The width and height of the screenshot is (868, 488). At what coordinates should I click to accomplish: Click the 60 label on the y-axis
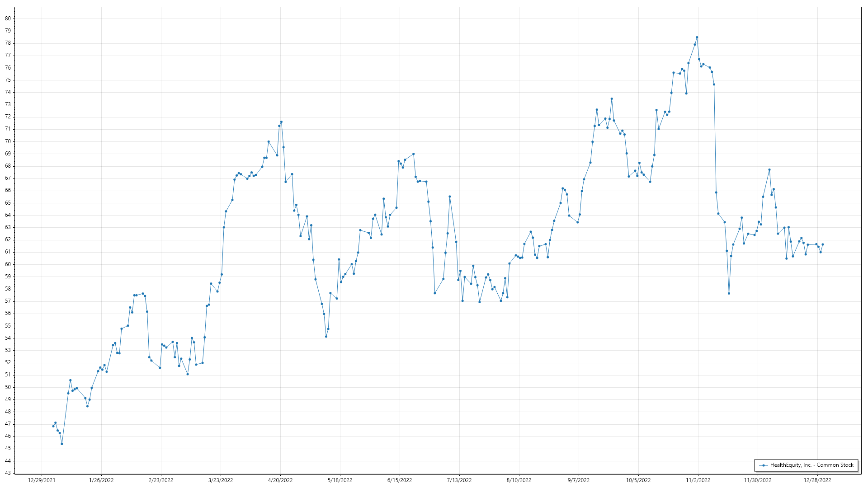coord(8,264)
